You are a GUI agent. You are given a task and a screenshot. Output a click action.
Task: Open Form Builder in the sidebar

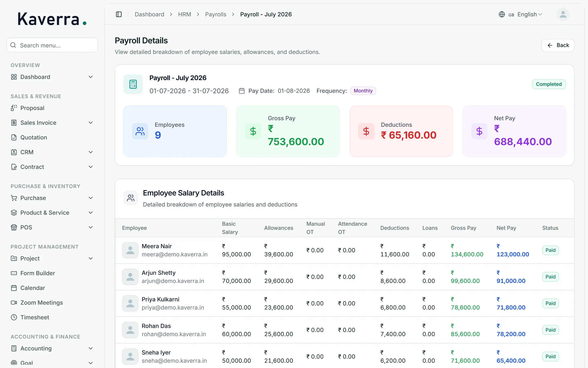pyautogui.click(x=52, y=273)
